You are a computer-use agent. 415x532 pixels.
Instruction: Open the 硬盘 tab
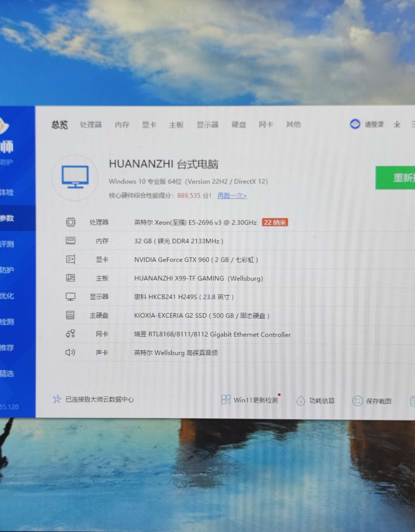pos(239,125)
